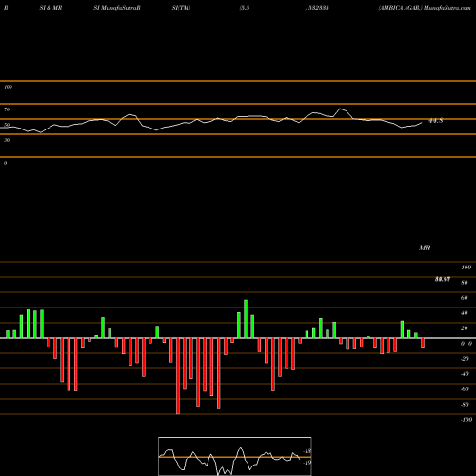Click the stock code 532335 in header

(318, 8)
